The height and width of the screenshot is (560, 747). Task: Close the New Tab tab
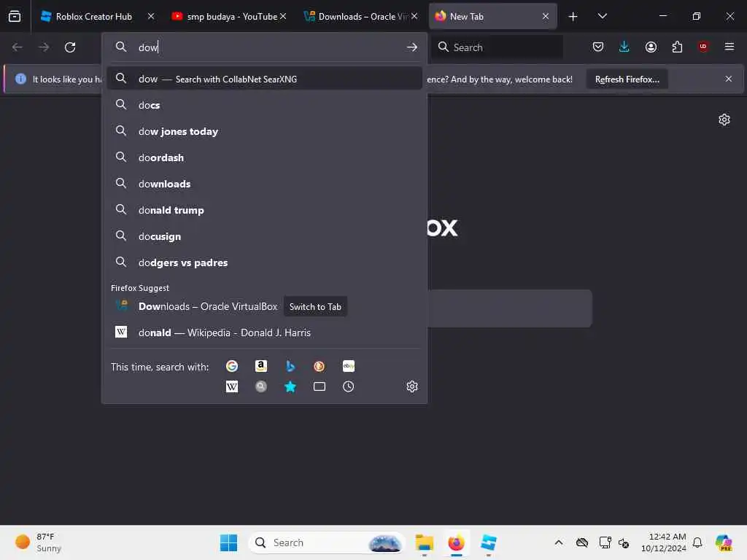[x=546, y=16]
